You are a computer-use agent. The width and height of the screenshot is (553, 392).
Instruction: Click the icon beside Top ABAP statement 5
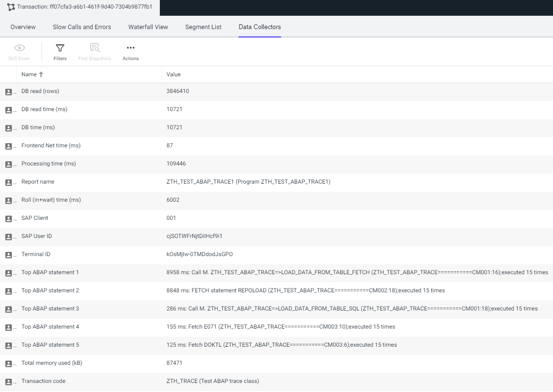click(9, 346)
